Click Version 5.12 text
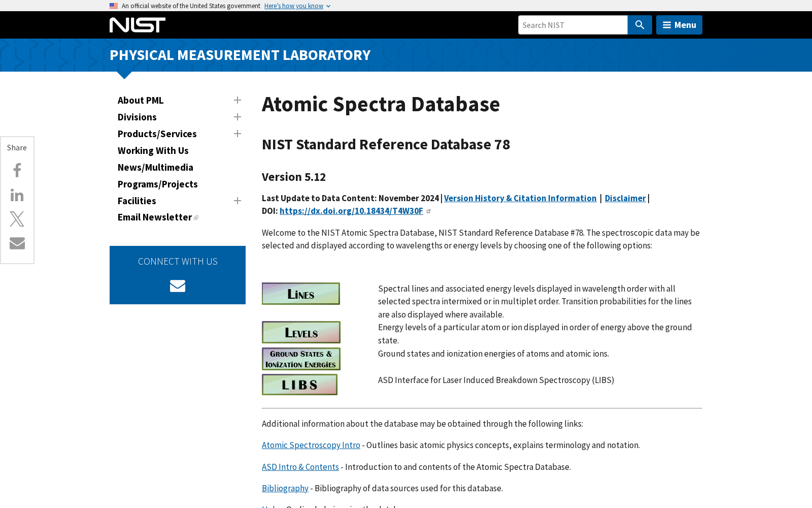 pyautogui.click(x=294, y=177)
